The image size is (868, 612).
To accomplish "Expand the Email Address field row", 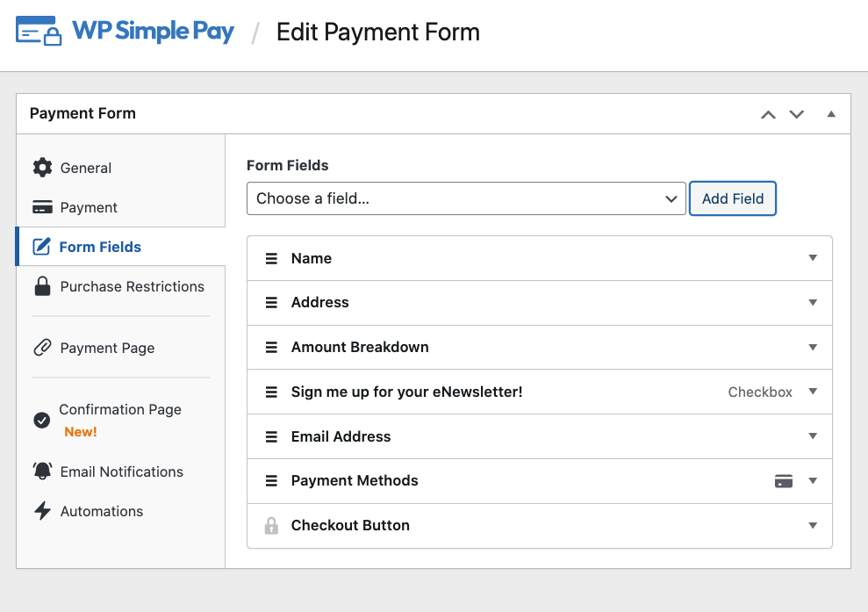I will [x=813, y=436].
